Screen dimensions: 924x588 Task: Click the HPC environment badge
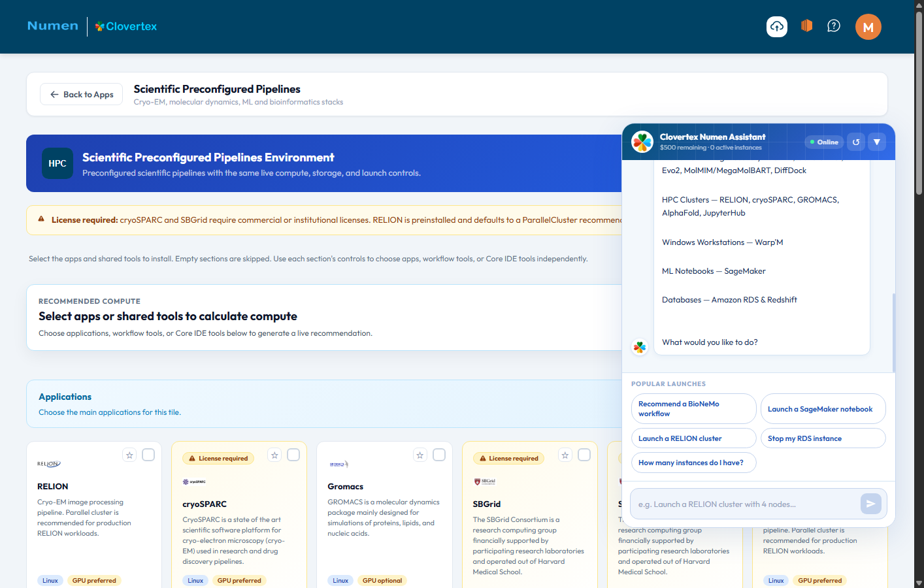[58, 163]
